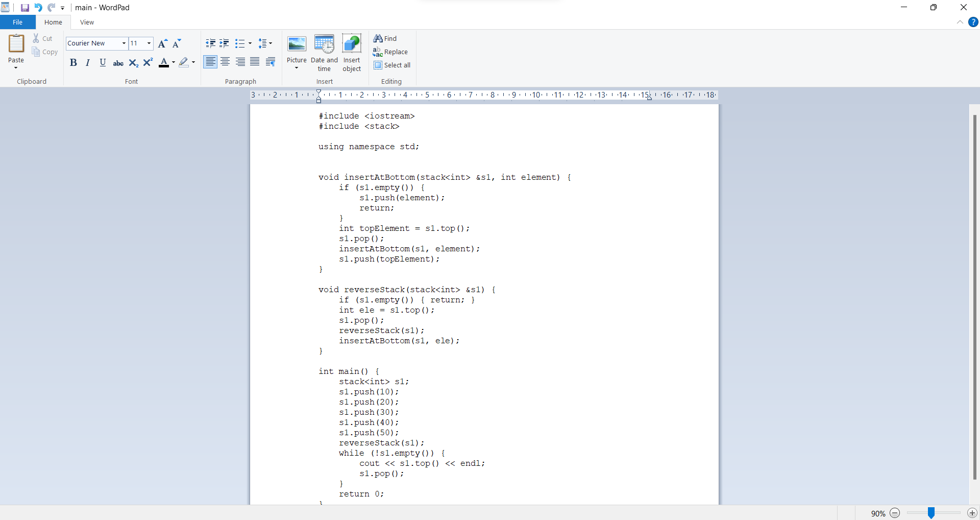The image size is (980, 520).
Task: Toggle Bold formatting
Action: pyautogui.click(x=73, y=63)
